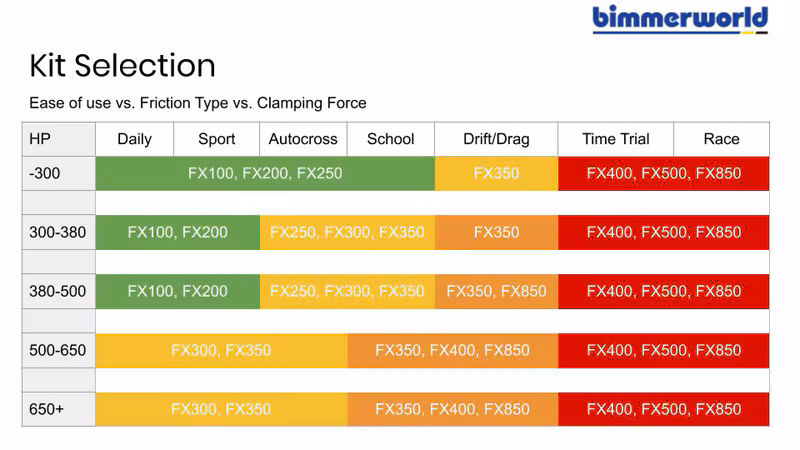Click the School column header
Viewport: 800px width, 450px height.
click(x=391, y=139)
